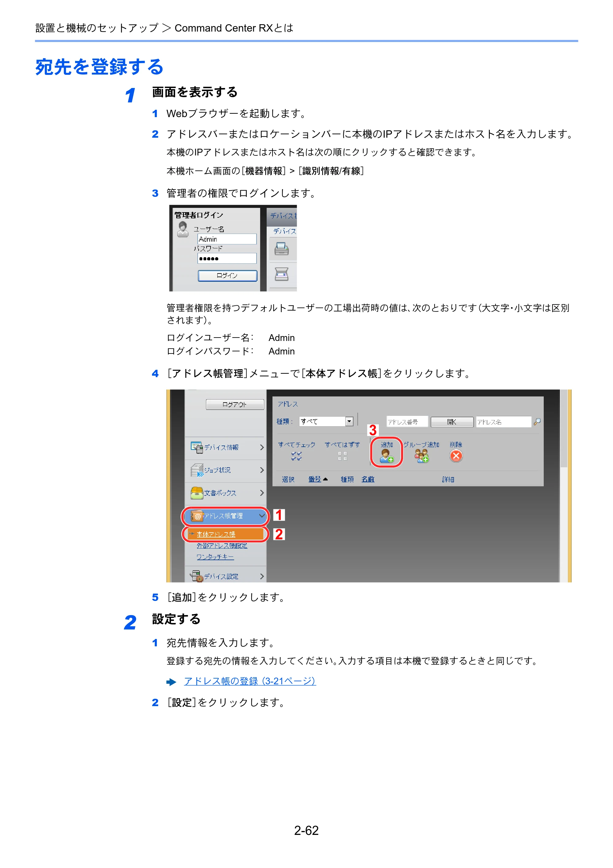Expand the デバイス情報 chevron
The height and width of the screenshot is (868, 613).
pos(261,447)
